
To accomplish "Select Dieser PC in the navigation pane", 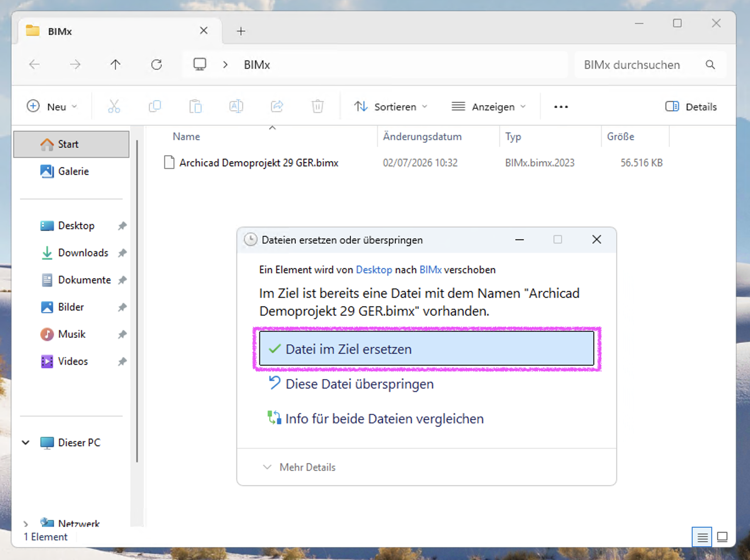I will pyautogui.click(x=71, y=442).
